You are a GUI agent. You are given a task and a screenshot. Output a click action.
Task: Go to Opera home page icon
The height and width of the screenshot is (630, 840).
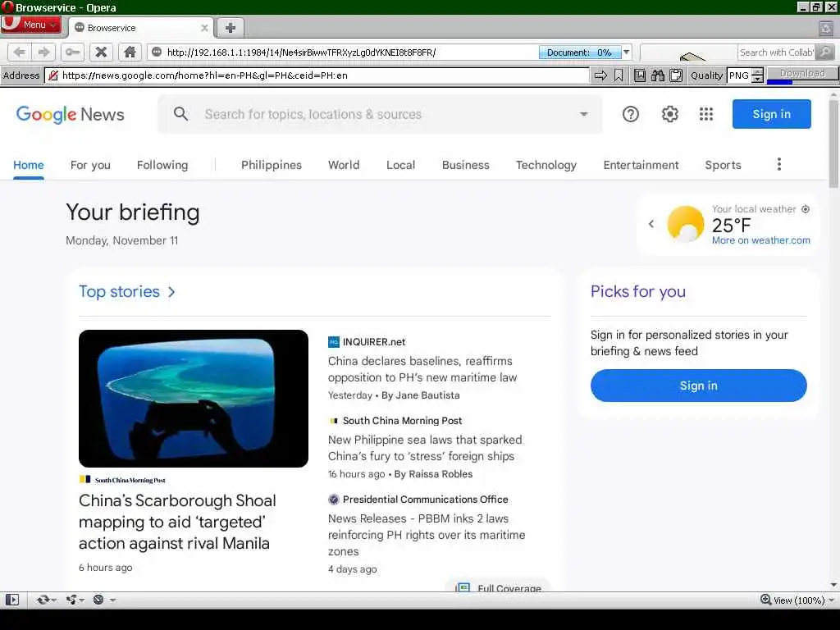coord(130,52)
